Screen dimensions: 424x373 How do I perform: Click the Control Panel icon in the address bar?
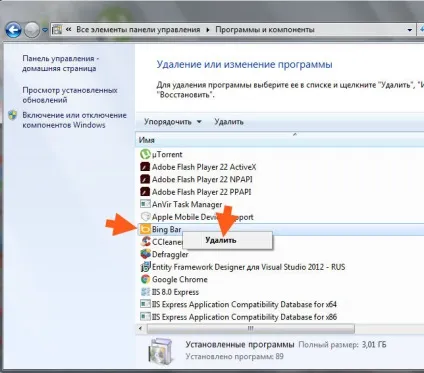(x=57, y=30)
